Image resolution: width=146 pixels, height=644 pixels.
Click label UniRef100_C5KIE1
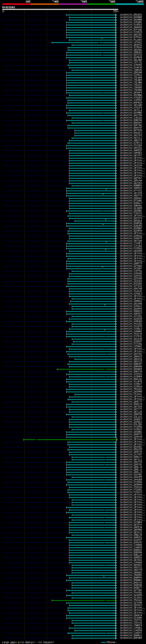[x=131, y=85]
